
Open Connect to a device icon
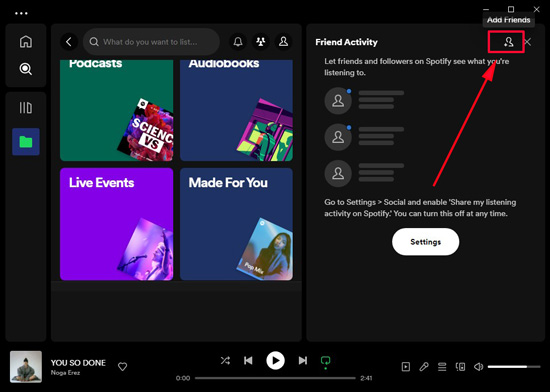pos(460,367)
